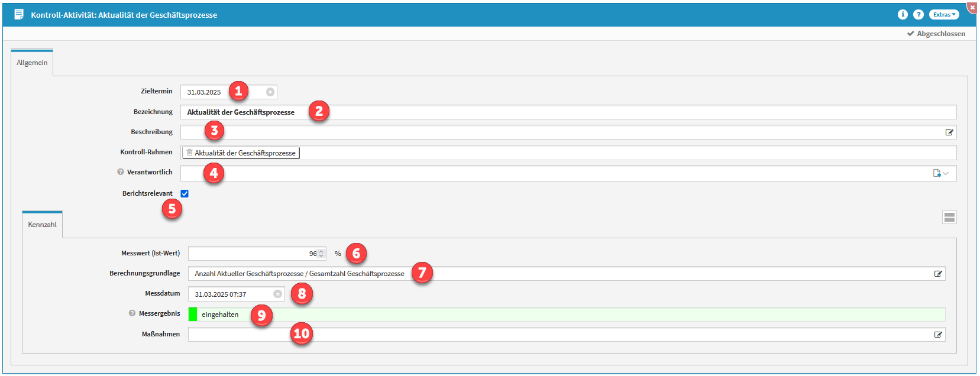Image resolution: width=980 pixels, height=376 pixels.
Task: Switch to the Allgemein tab
Action: point(32,63)
